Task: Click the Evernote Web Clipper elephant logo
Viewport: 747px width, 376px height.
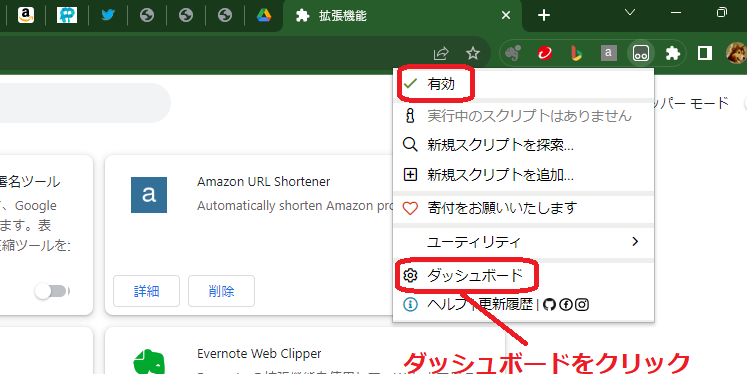Action: click(x=149, y=362)
